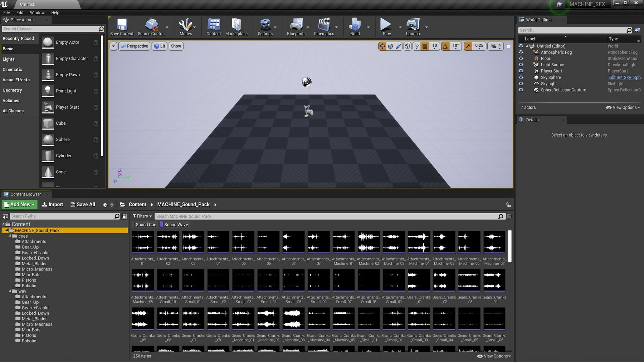Toggle the Sound Wave filter
The image size is (644, 362).
[176, 225]
